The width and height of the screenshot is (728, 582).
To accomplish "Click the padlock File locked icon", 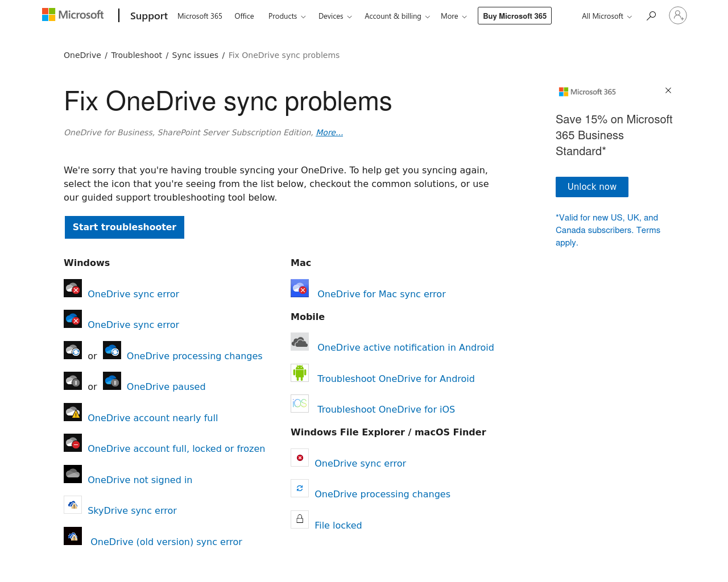I will (x=300, y=519).
